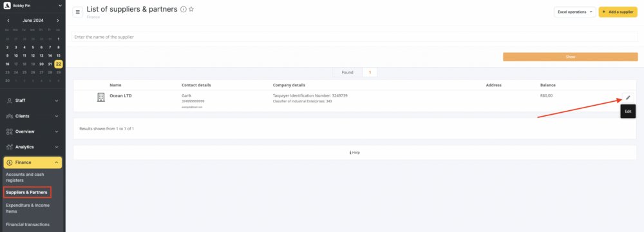This screenshot has width=644, height=232.
Task: Star the List of suppliers page
Action: (191, 9)
